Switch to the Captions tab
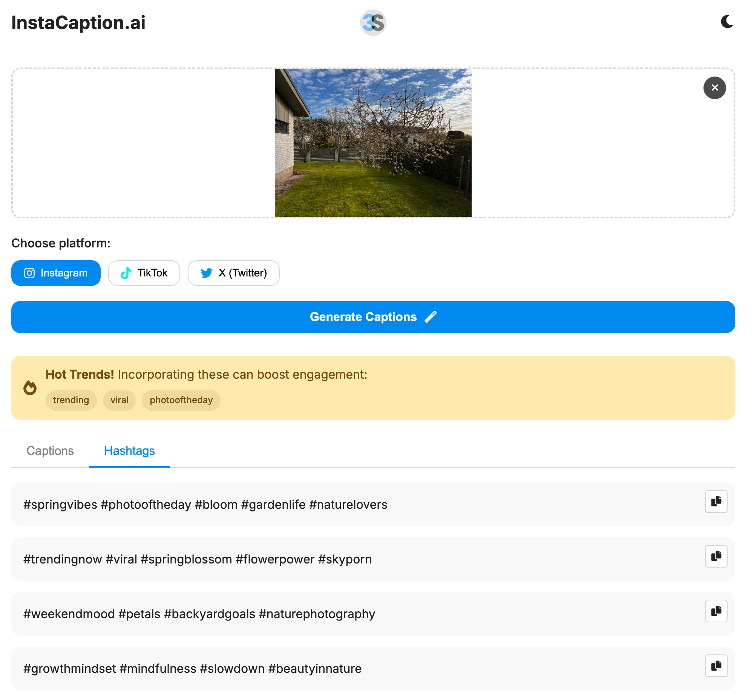The width and height of the screenshot is (754, 700). pyautogui.click(x=50, y=451)
